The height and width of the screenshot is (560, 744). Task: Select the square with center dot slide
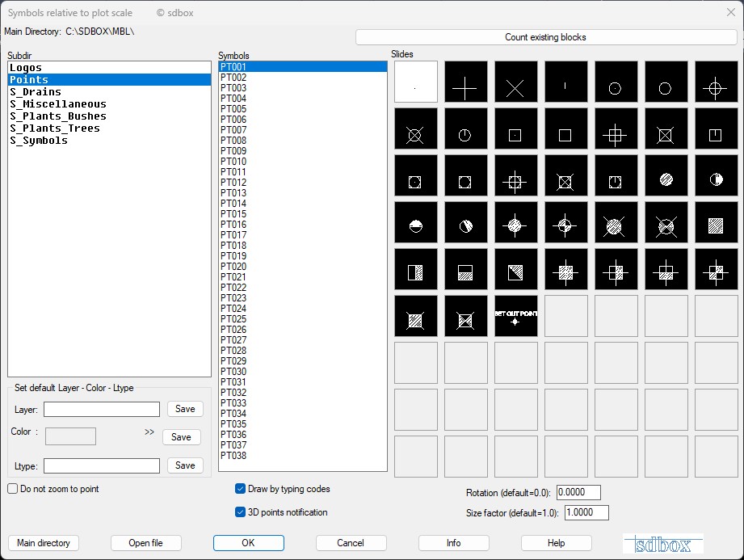tap(516, 128)
